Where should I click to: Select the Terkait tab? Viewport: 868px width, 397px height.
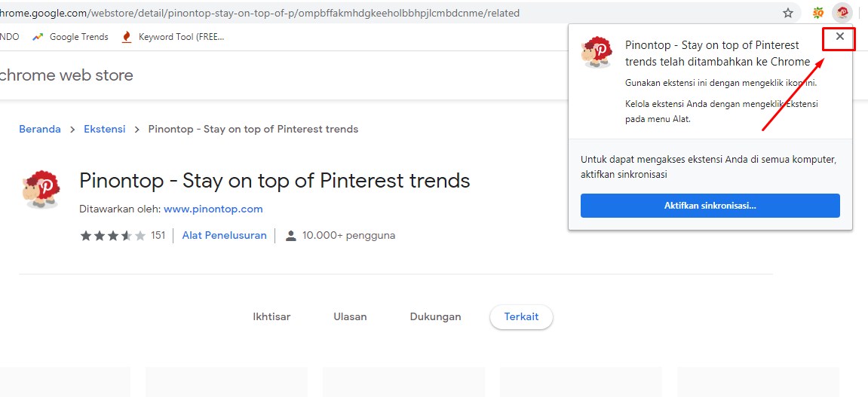coord(521,317)
